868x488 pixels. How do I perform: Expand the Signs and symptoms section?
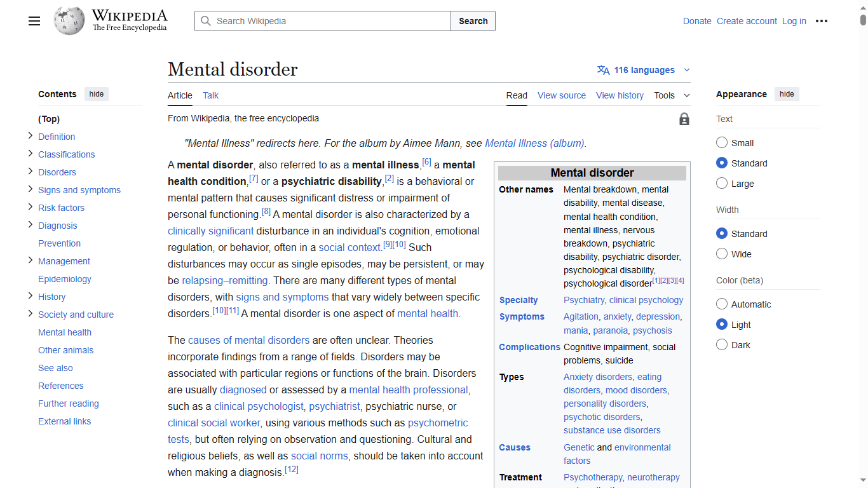click(x=31, y=189)
